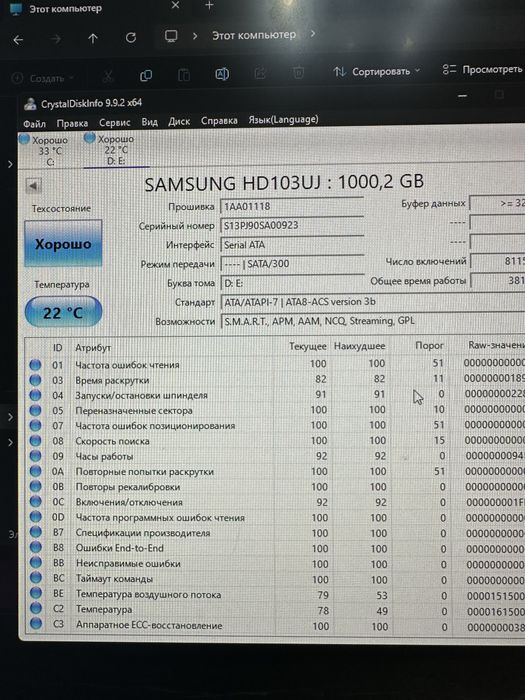Click Этот компьютер in Explorer address path

pos(254,35)
